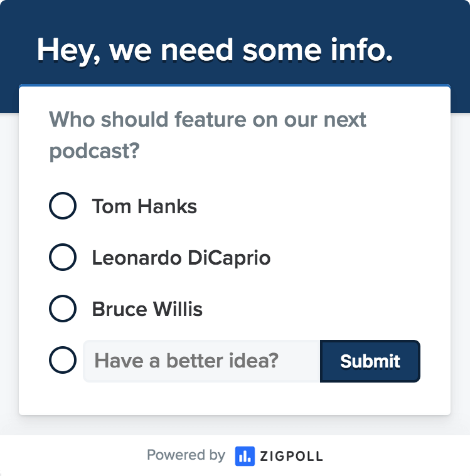Click the blue Zigpoll bar-chart logo icon
This screenshot has height=476, width=470.
pos(245,456)
